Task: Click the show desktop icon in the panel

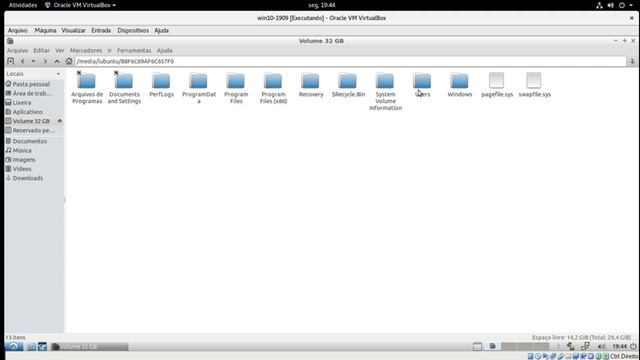Action: pyautogui.click(x=477, y=347)
